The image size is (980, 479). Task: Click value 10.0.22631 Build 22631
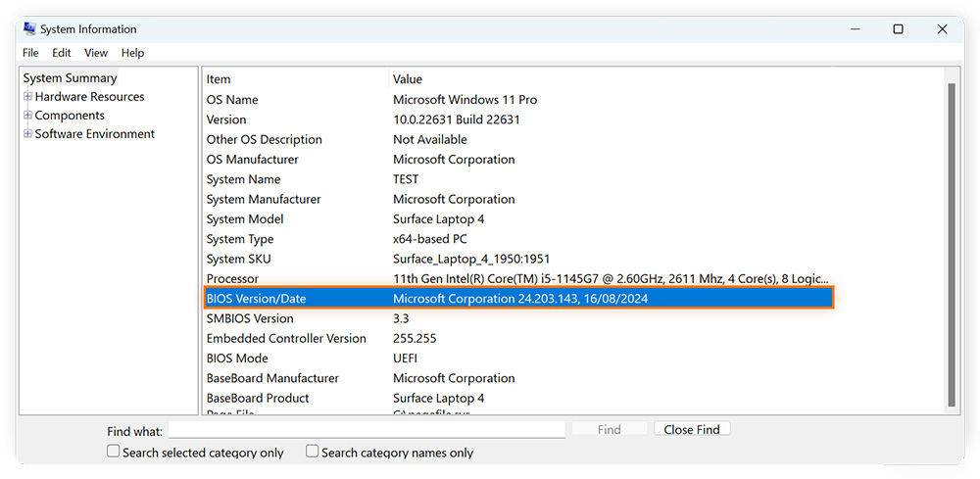pos(457,120)
